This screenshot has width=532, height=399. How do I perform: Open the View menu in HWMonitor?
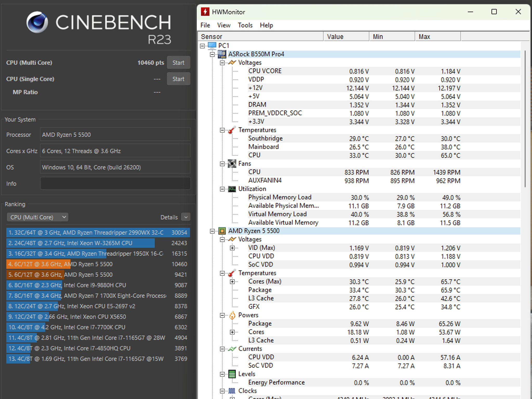(x=224, y=25)
